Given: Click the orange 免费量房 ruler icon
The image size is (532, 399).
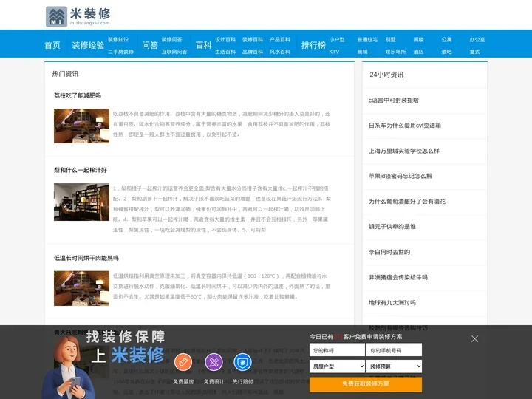Looking at the screenshot, I should pyautogui.click(x=183, y=362).
